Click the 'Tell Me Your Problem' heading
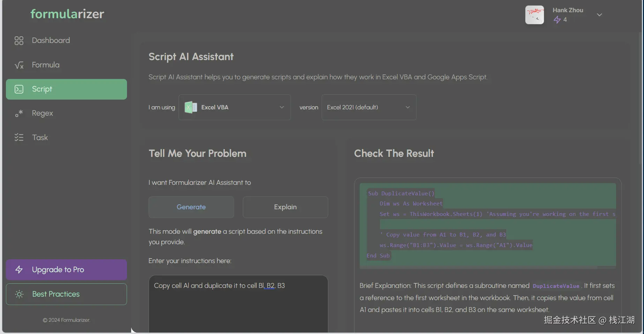Screen dimensions: 644x334 pos(197,153)
